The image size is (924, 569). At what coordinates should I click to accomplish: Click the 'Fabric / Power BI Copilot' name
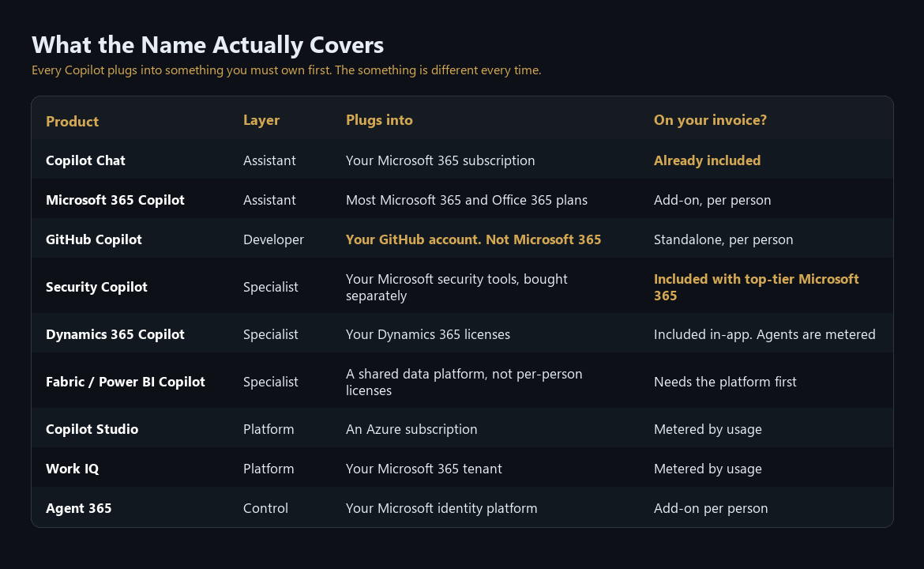click(126, 382)
